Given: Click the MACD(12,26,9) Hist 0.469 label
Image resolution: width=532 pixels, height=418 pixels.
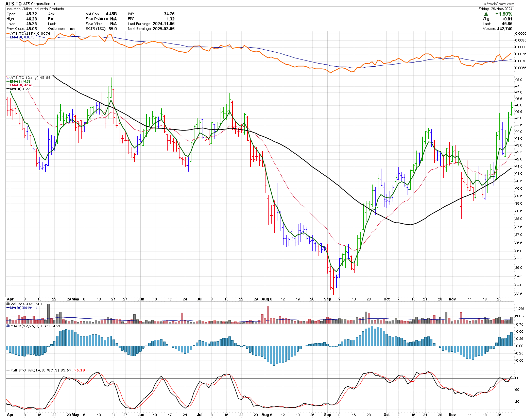Looking at the screenshot, I should pos(35,326).
